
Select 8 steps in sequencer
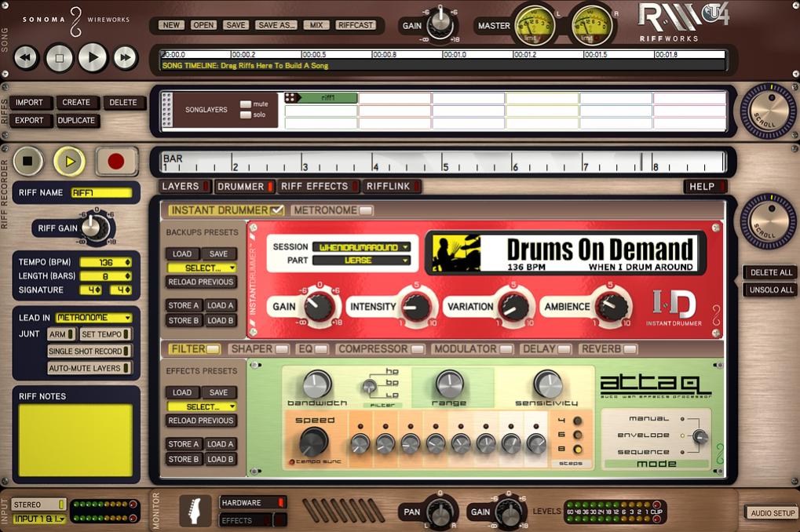point(578,449)
